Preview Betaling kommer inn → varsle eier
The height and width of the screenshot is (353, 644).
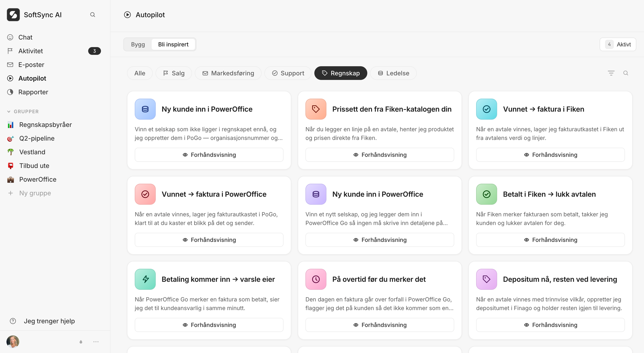tap(209, 325)
